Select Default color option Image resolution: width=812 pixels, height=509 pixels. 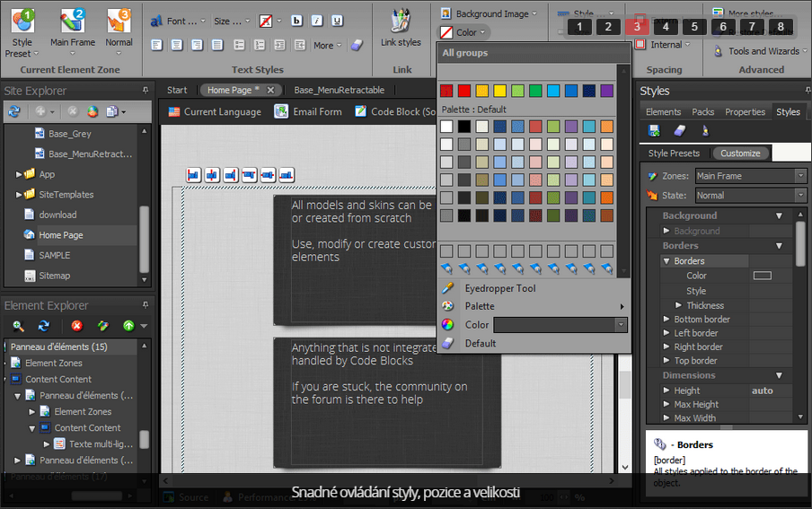[x=480, y=343]
